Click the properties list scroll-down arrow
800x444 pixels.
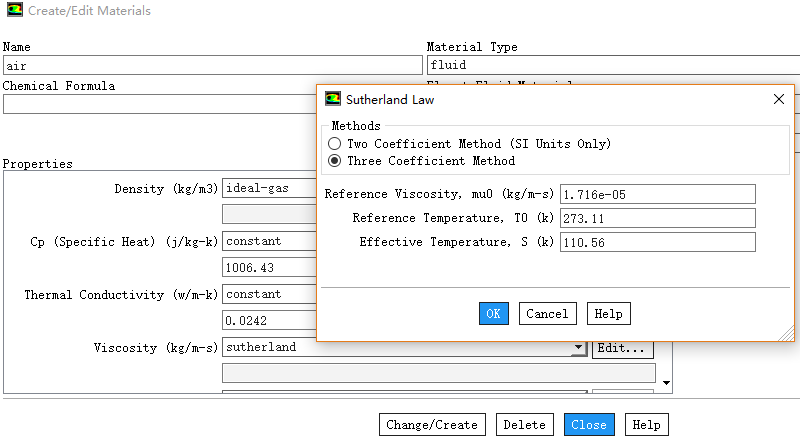click(666, 382)
